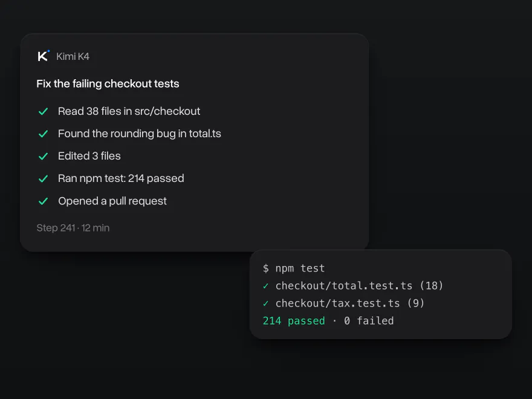Select the 'checkout/total.test.ts (18)' line
The width and height of the screenshot is (532, 399).
click(x=359, y=286)
